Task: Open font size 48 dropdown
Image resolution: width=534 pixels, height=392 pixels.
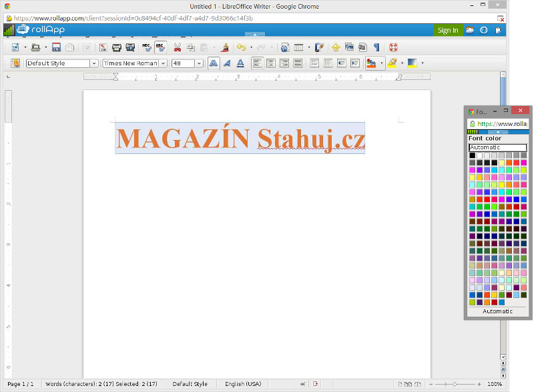Action: click(x=199, y=63)
